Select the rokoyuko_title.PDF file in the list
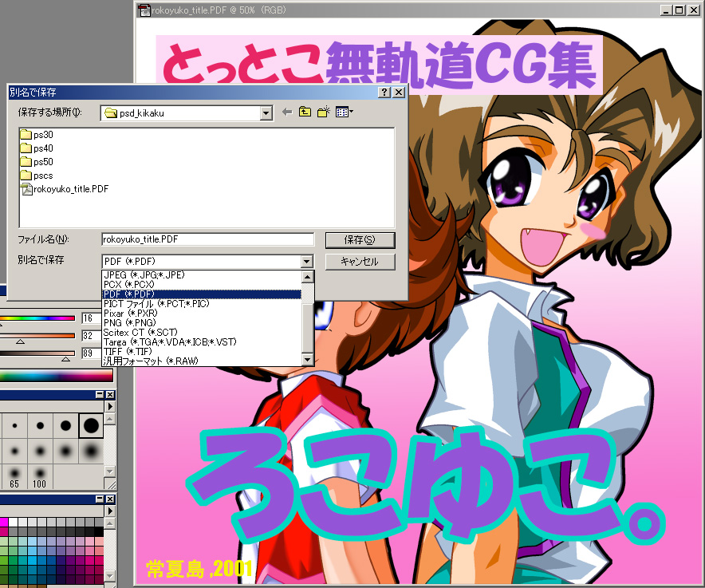The width and height of the screenshot is (705, 588). tap(65, 189)
